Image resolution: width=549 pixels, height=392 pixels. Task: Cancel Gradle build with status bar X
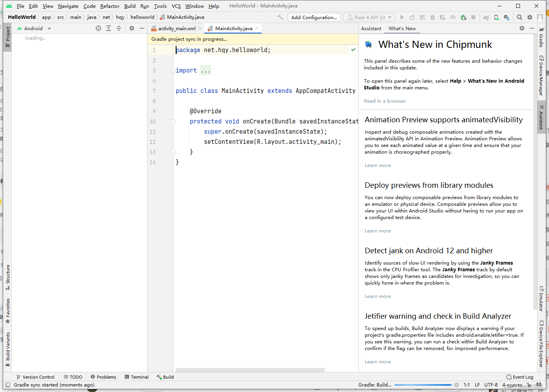[x=456, y=385]
